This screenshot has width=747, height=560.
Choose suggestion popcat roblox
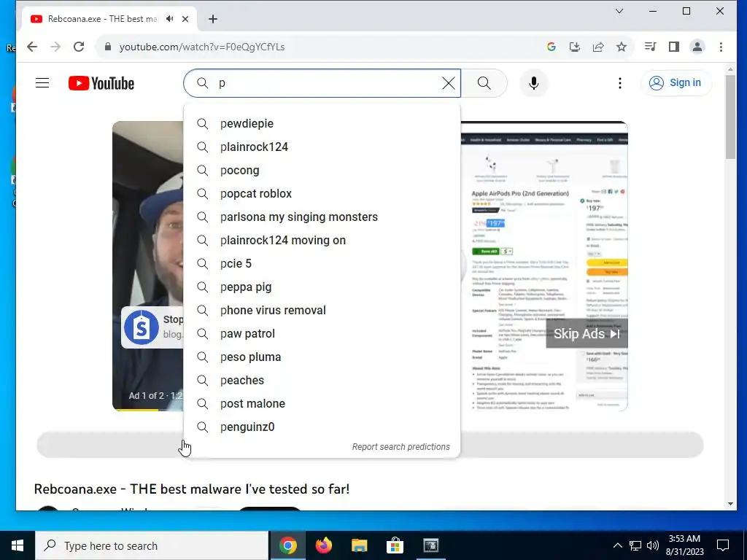click(x=322, y=193)
